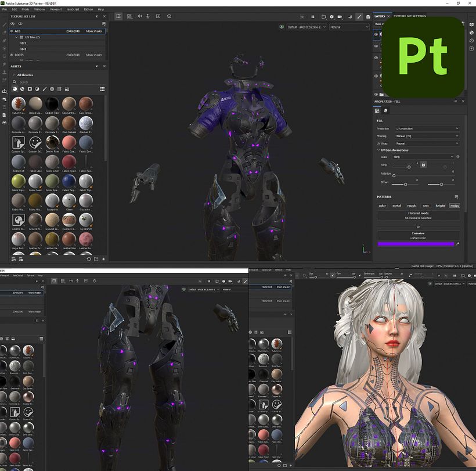Filter assets by Smart masks icon
Image resolution: width=476 pixels, height=471 pixels.
click(30, 89)
